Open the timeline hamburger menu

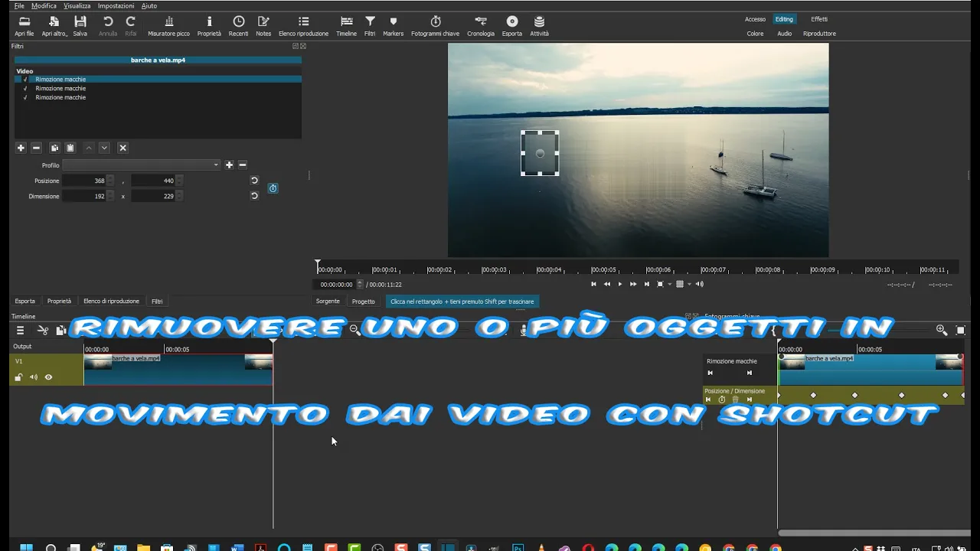[21, 331]
